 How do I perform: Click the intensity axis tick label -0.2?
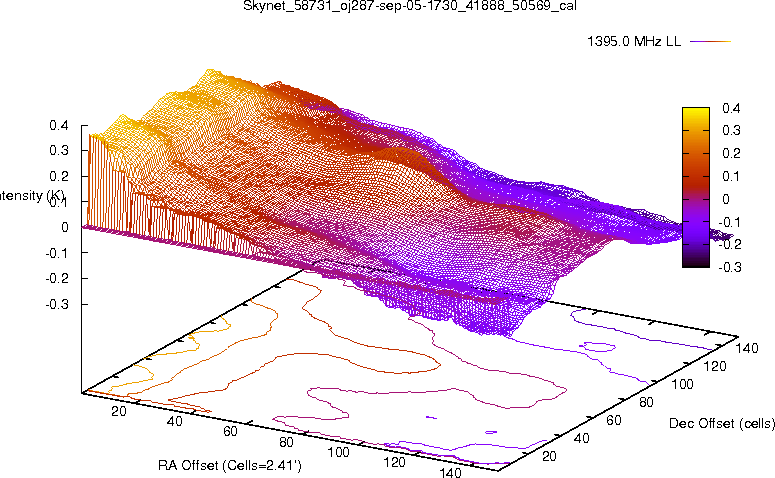click(57, 278)
